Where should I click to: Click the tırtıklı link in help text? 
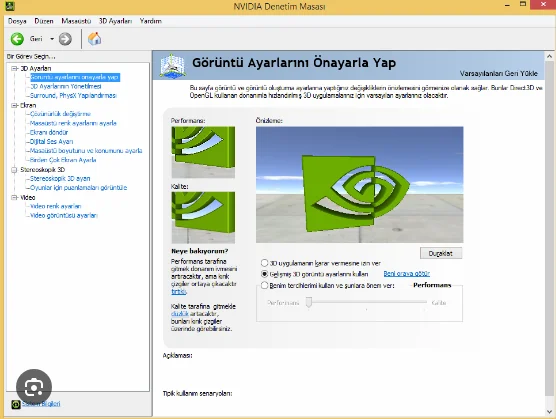[x=178, y=291]
